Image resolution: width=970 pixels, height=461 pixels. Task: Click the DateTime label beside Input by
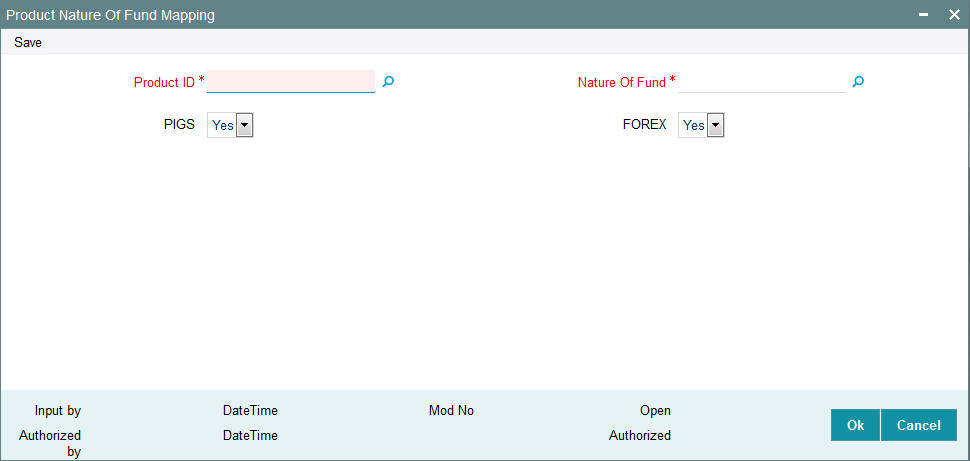[251, 410]
